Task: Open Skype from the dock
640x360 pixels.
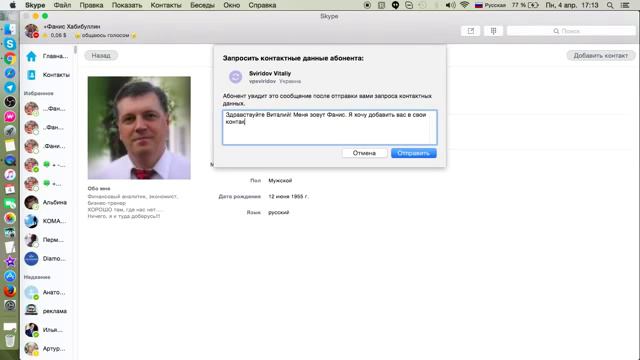Action: 10,44
